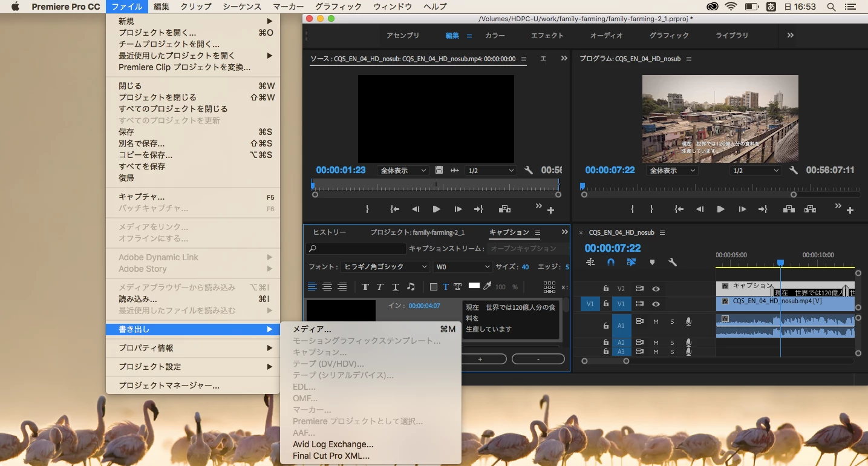Screen dimensions: 868x466
Task: Toggle V1 track output eye
Action: point(656,304)
